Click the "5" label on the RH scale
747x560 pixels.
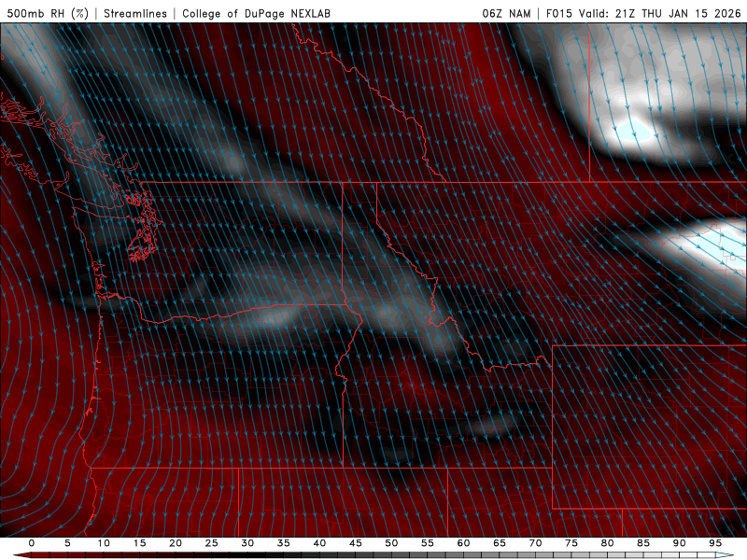click(67, 543)
